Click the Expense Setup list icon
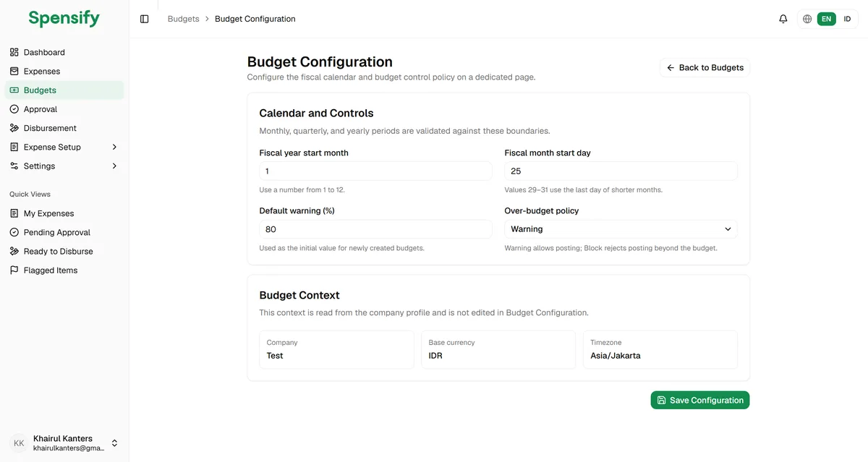Screen dimensions: 868x462 [x=14, y=147]
